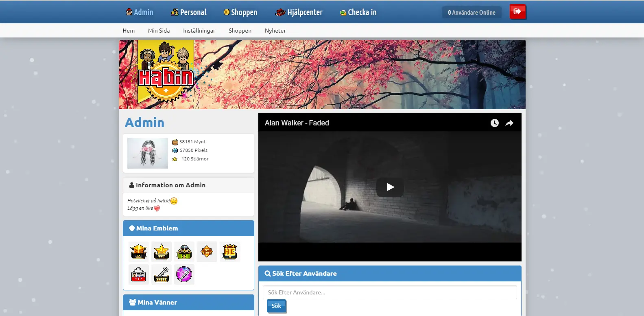
Task: Play the Alan Walker - Faded video
Action: click(390, 187)
